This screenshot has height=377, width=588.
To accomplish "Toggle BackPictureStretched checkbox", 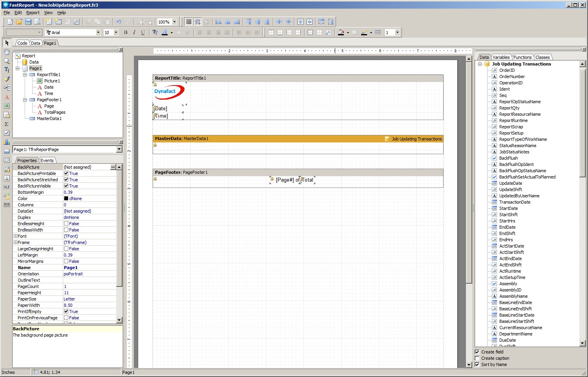I will (x=66, y=180).
